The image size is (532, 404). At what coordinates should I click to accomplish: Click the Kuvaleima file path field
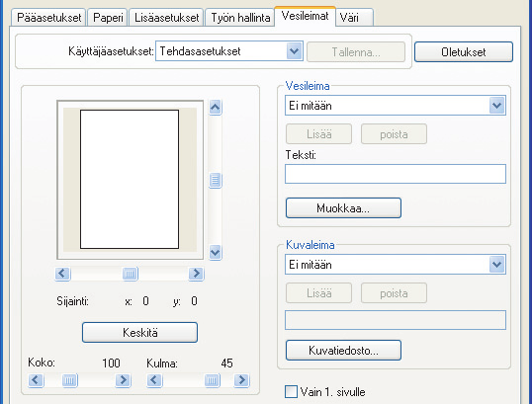[x=396, y=320]
